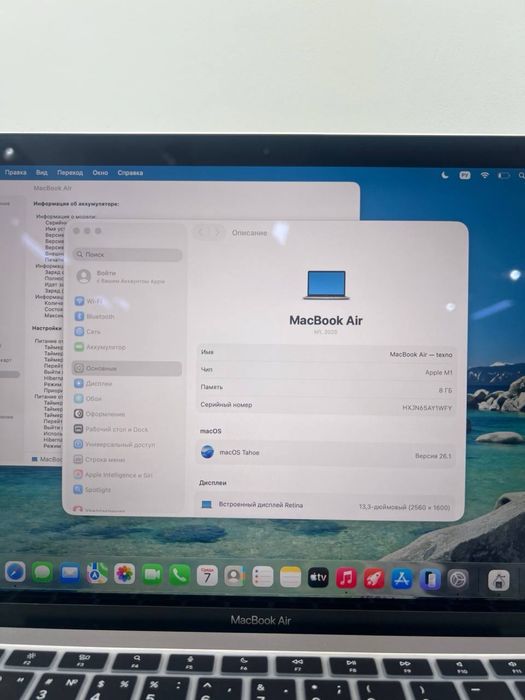The image size is (525, 700).
Task: Open the red rocket app in Dock
Action: [374, 579]
